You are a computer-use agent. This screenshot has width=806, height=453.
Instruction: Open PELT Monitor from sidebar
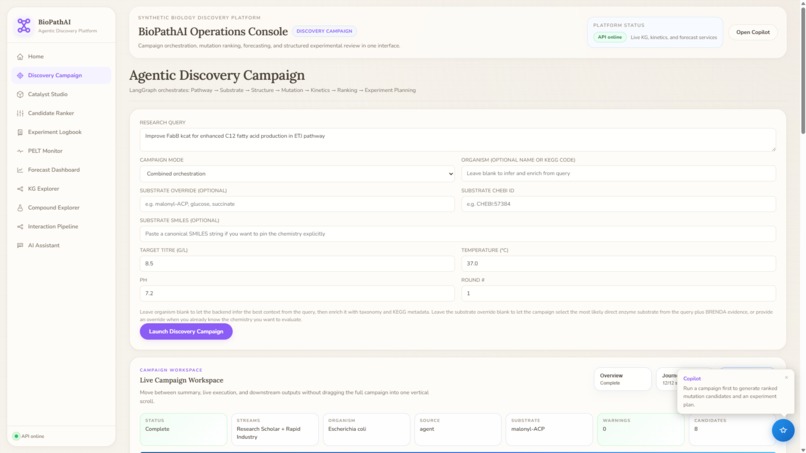[61, 151]
